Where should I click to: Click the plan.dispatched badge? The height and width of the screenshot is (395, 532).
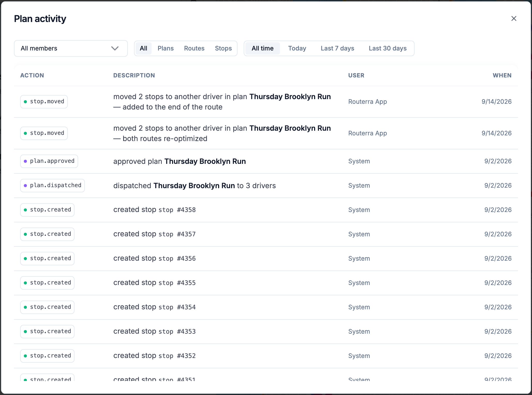pos(53,186)
